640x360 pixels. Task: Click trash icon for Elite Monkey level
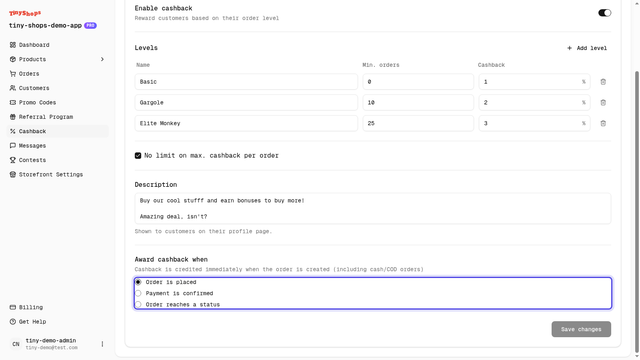(x=603, y=123)
